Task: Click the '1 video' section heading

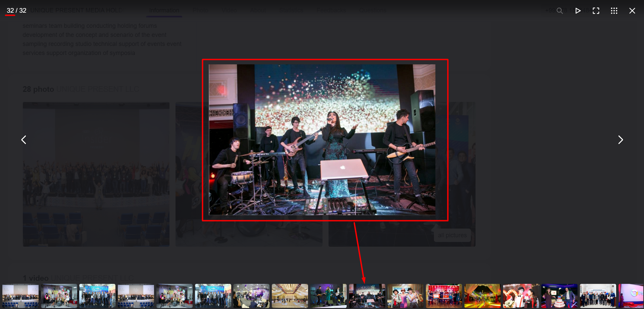Action: pos(36,278)
